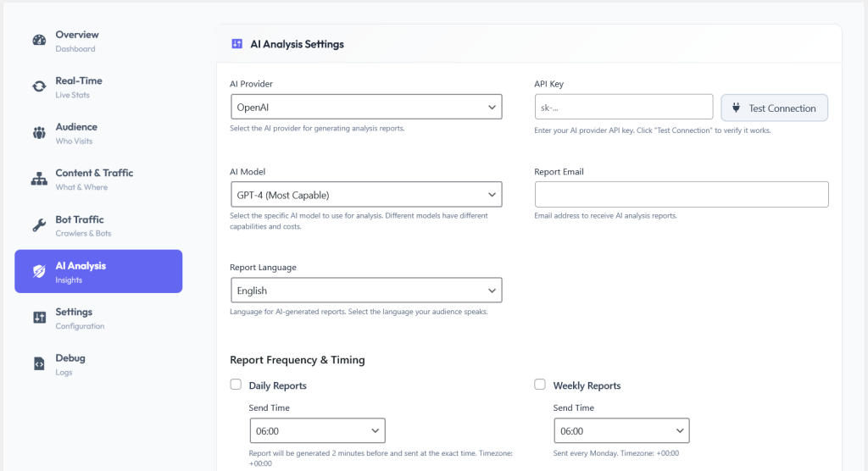Go to the Overview menu item
This screenshot has height=471, width=868.
[x=98, y=41]
